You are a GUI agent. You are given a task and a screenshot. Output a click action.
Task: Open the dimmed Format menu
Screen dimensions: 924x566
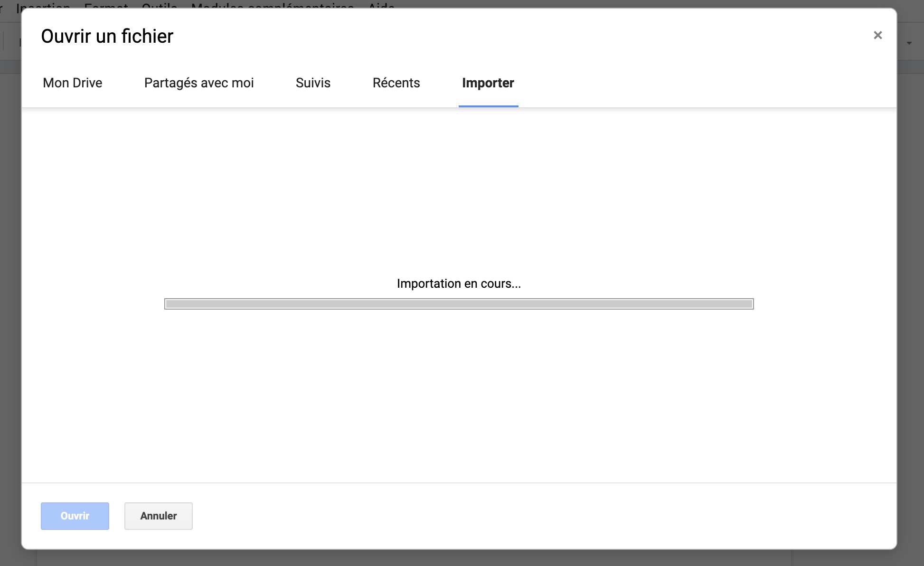(106, 4)
